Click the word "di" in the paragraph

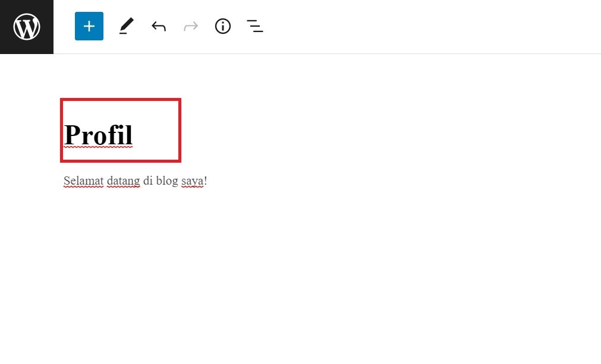click(148, 181)
